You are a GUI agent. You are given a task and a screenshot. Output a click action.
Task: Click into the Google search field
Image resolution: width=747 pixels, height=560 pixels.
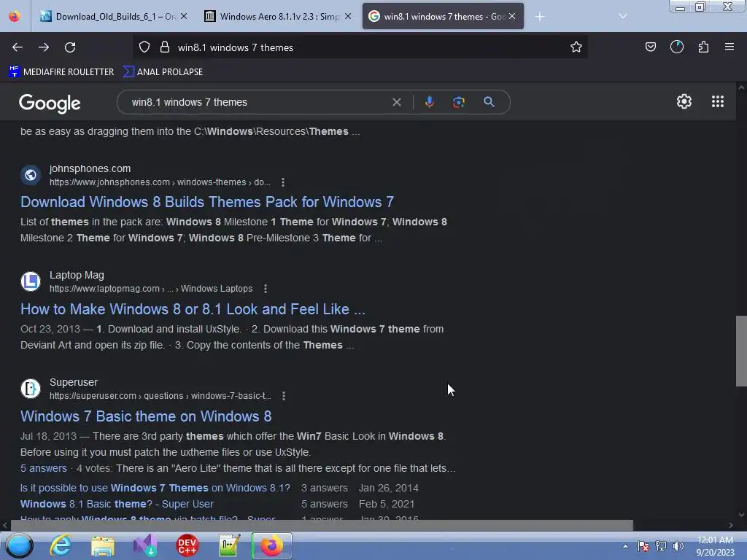pyautogui.click(x=258, y=102)
